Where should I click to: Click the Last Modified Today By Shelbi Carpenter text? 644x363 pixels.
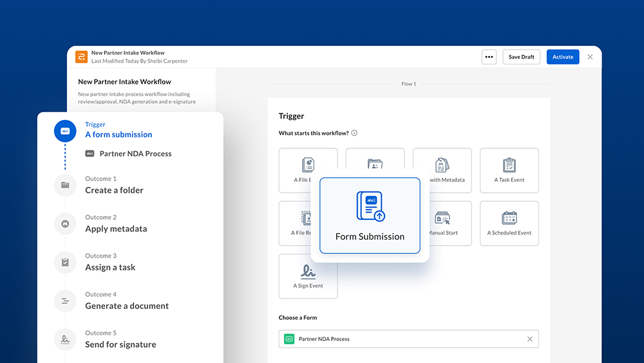coord(139,61)
